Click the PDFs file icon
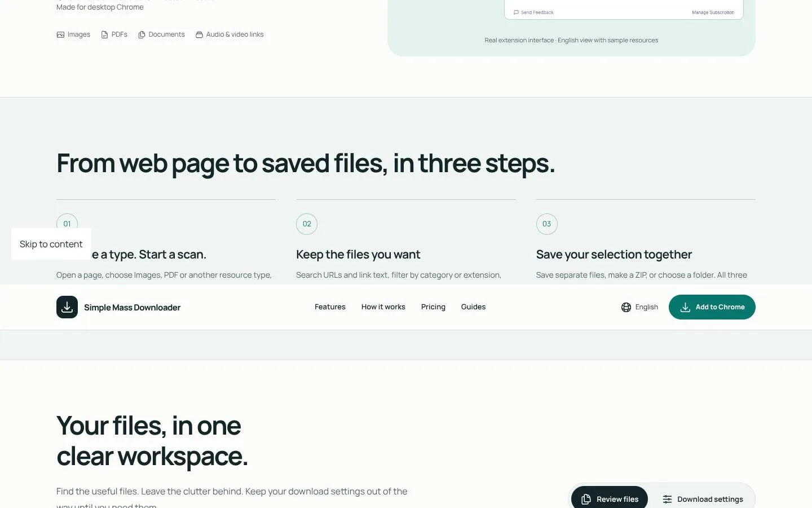This screenshot has height=508, width=812. [104, 34]
